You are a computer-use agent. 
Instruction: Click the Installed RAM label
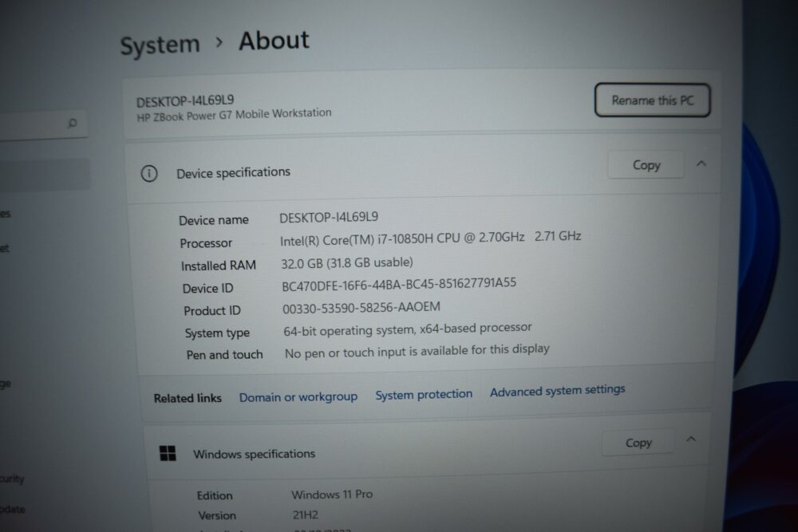click(219, 266)
